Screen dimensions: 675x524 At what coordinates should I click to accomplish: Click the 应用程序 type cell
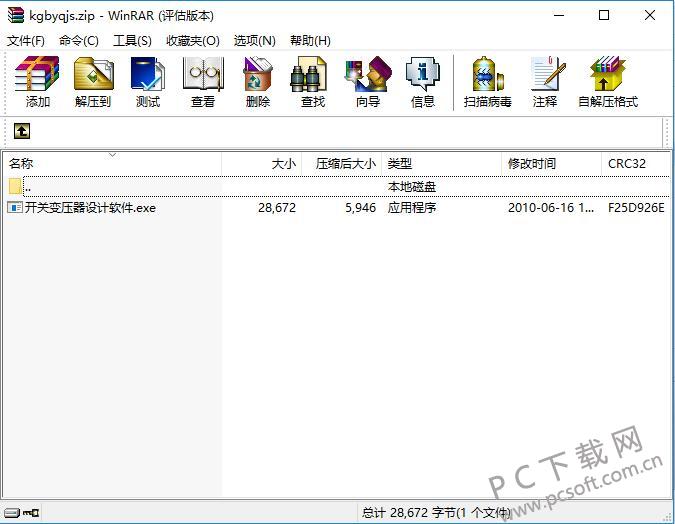point(412,208)
